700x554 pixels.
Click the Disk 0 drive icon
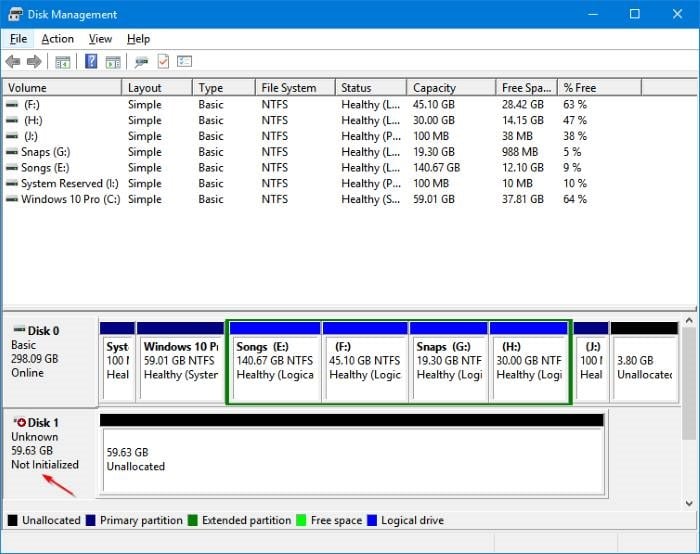tap(19, 330)
